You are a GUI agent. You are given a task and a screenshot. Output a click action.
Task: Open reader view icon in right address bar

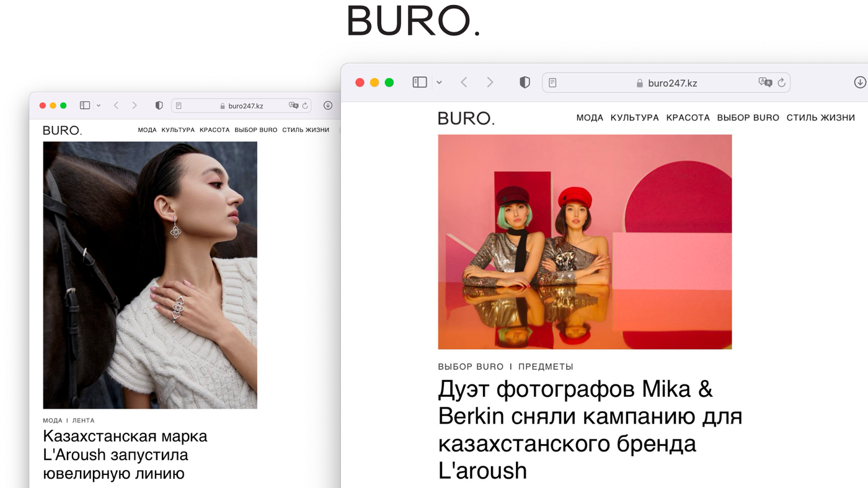pyautogui.click(x=552, y=82)
